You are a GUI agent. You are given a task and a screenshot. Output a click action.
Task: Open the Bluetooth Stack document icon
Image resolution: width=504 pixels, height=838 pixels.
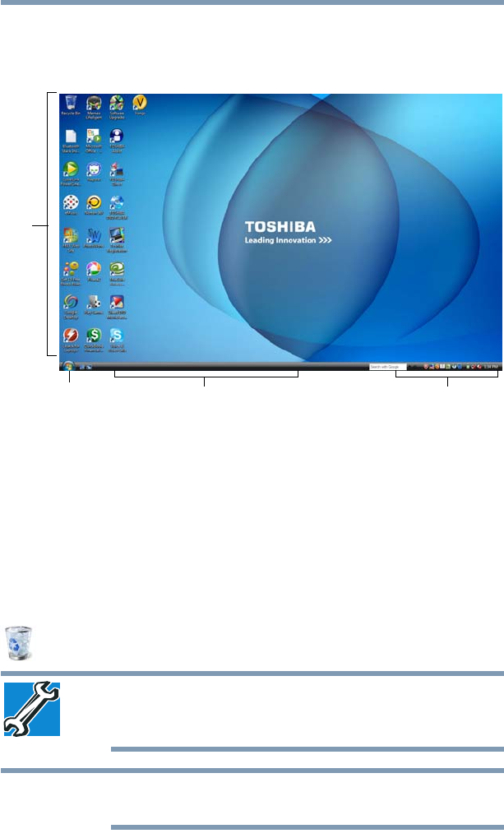pyautogui.click(x=71, y=141)
